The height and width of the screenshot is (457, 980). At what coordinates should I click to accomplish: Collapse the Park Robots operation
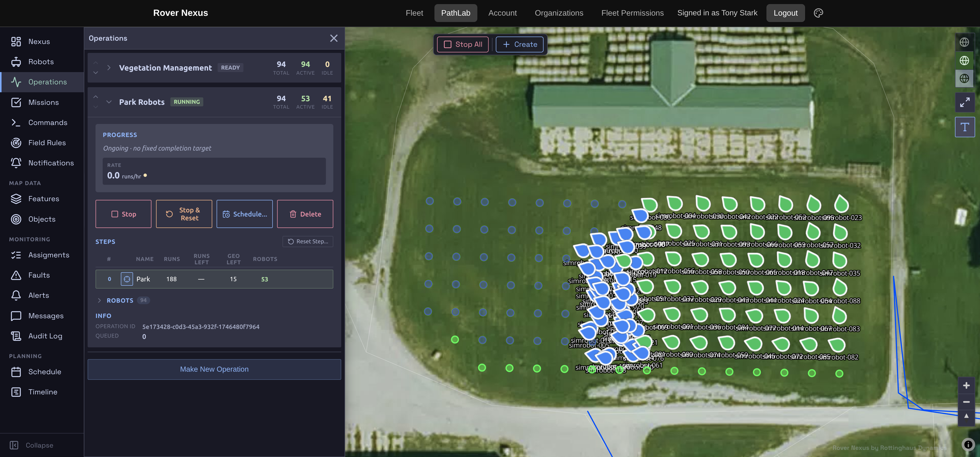(x=109, y=102)
